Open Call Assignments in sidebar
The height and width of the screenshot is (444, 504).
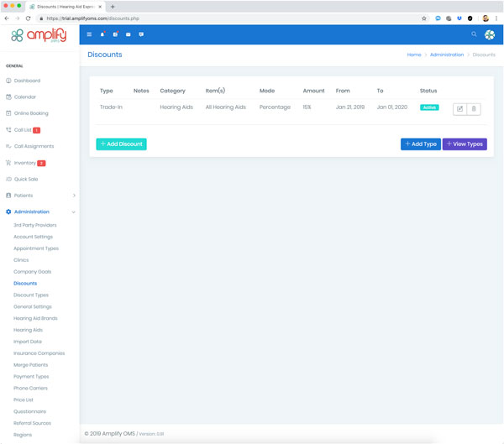pos(34,146)
